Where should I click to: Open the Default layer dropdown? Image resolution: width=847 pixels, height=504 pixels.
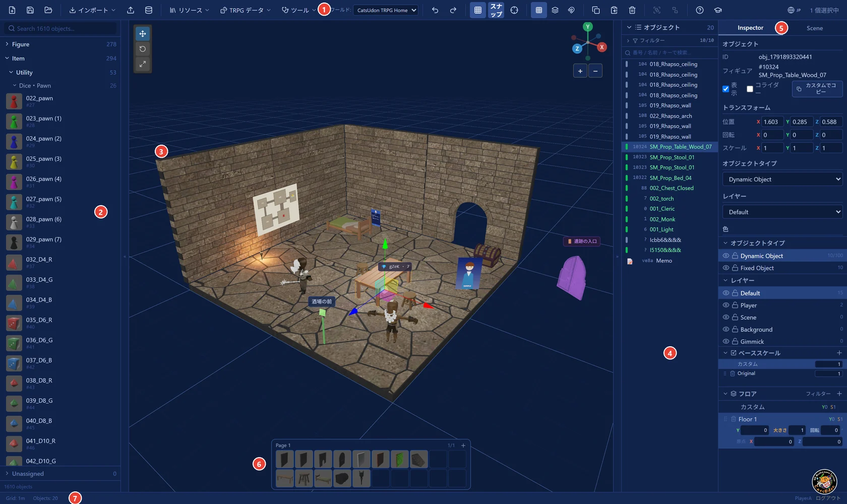[782, 212]
